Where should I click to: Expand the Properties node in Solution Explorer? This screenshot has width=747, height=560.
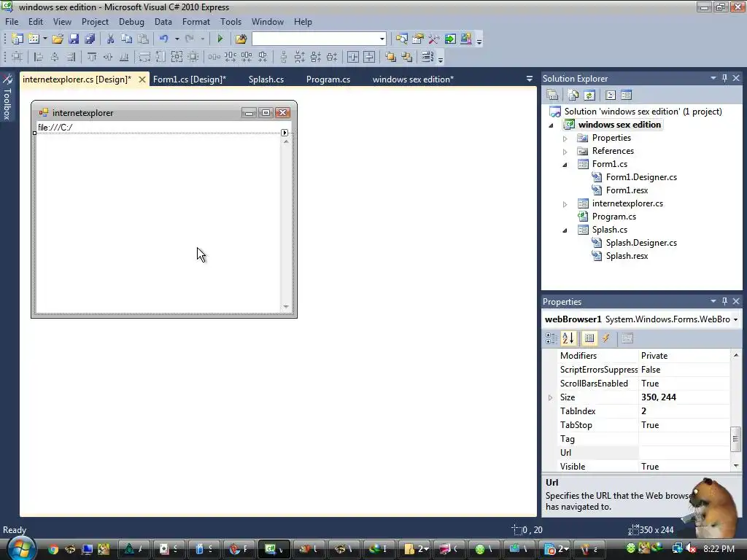tap(565, 139)
